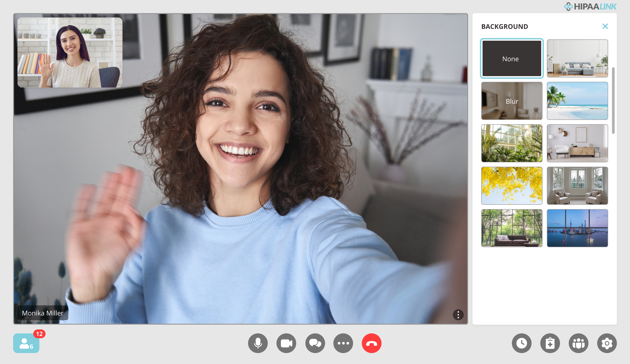Viewport: 630px width, 364px height.
Task: Close the Background panel
Action: (x=605, y=26)
